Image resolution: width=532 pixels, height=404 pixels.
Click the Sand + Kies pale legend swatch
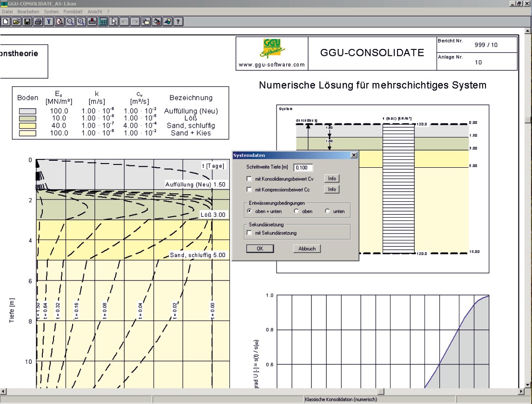[27, 133]
